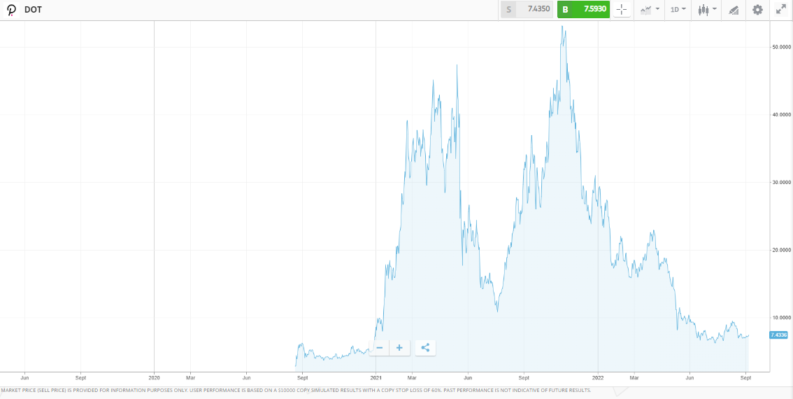Image resolution: width=793 pixels, height=399 pixels.
Task: Click the 2020 label on time axis
Action: tap(154, 377)
